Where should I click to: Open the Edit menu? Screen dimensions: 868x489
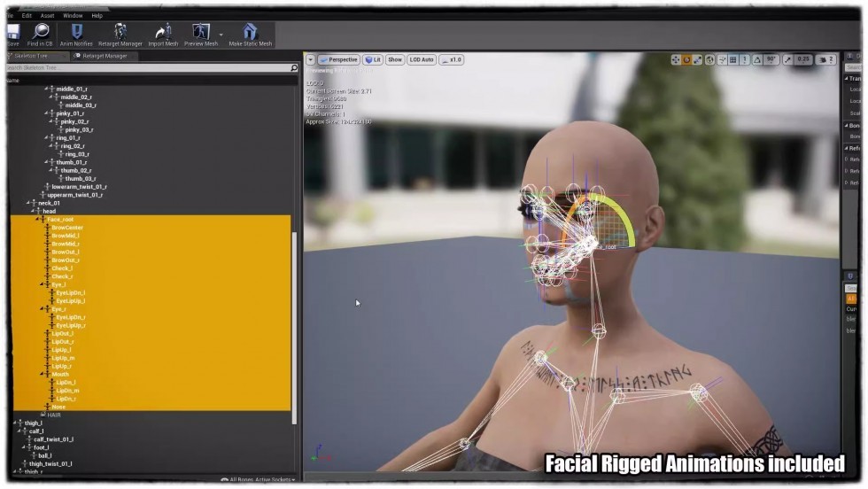pos(27,16)
